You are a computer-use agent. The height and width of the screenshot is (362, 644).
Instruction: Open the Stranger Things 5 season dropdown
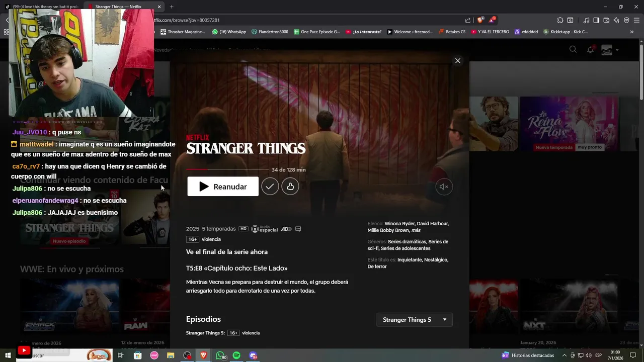pyautogui.click(x=415, y=320)
